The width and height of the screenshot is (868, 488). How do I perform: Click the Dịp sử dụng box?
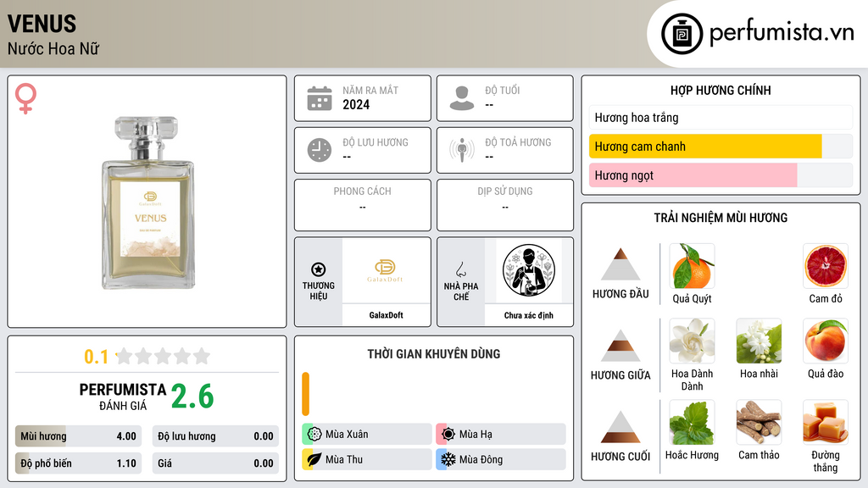pos(505,205)
